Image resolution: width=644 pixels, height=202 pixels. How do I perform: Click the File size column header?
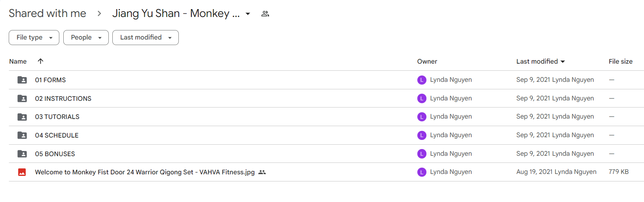coord(621,61)
